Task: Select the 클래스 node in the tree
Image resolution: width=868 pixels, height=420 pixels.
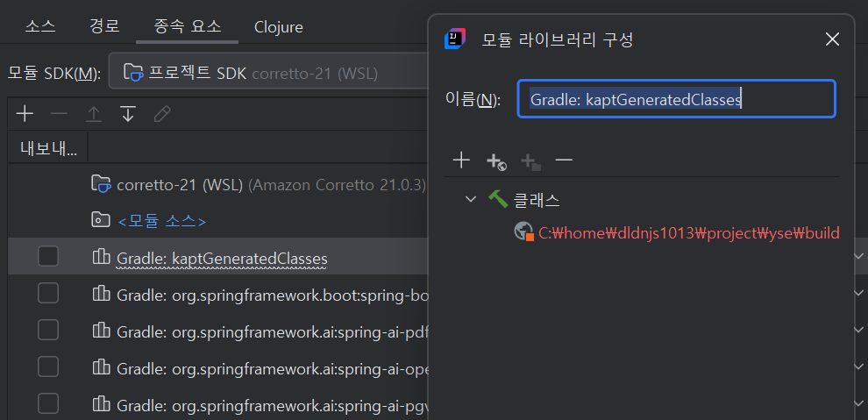Action: 537,200
